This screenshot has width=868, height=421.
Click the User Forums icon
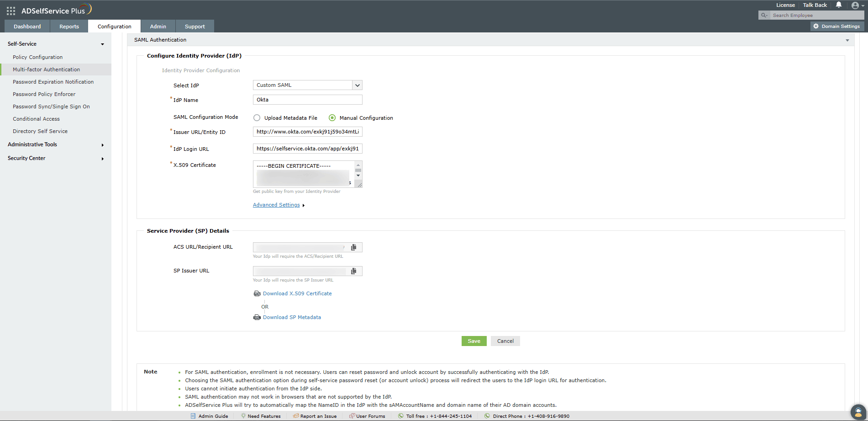coord(352,416)
